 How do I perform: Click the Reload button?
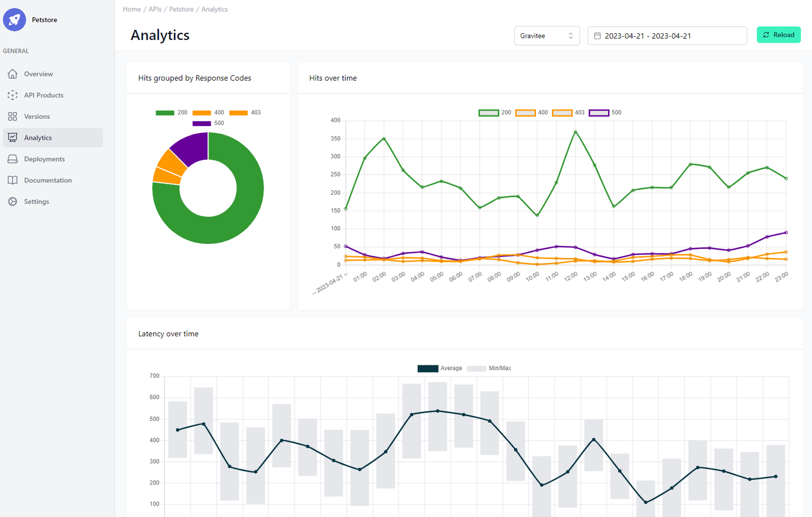pyautogui.click(x=779, y=34)
